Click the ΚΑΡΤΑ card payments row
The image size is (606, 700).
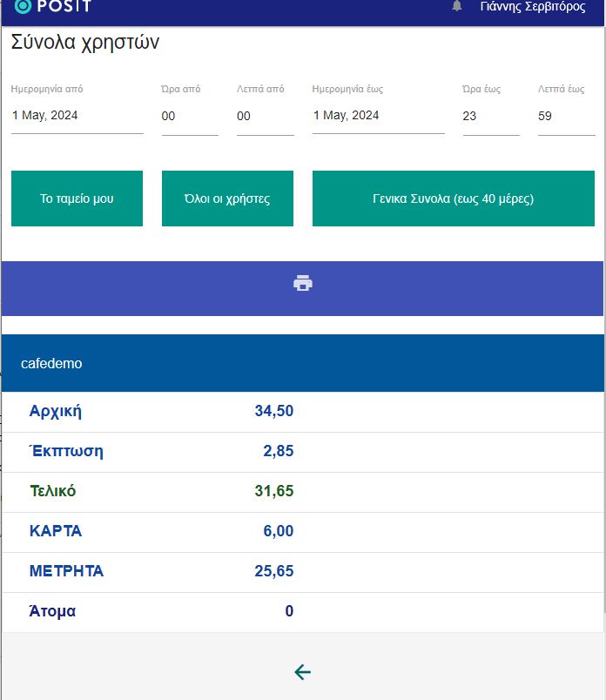click(x=303, y=532)
